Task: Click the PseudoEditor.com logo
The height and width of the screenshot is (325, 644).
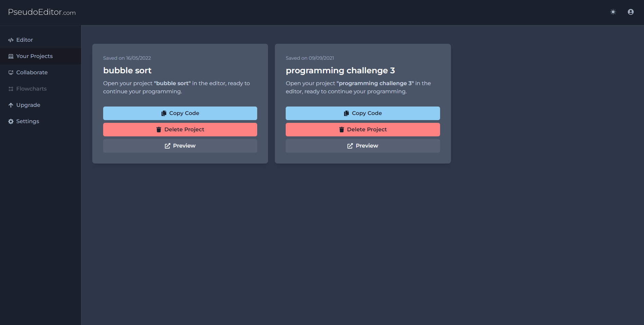Action: point(42,12)
